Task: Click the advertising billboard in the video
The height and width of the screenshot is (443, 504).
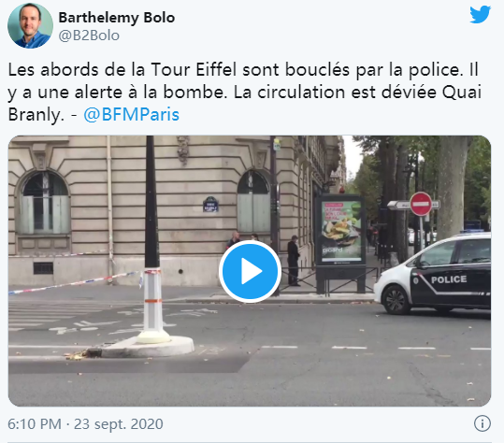Action: 341,229
